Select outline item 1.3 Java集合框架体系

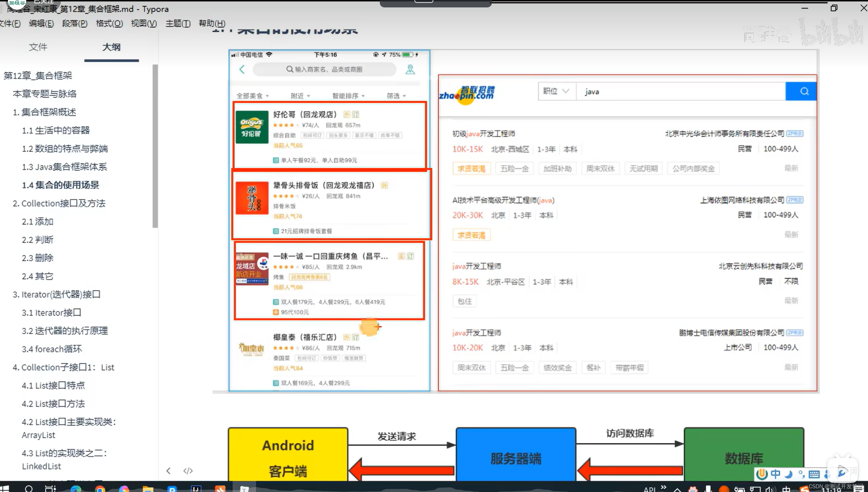[65, 167]
